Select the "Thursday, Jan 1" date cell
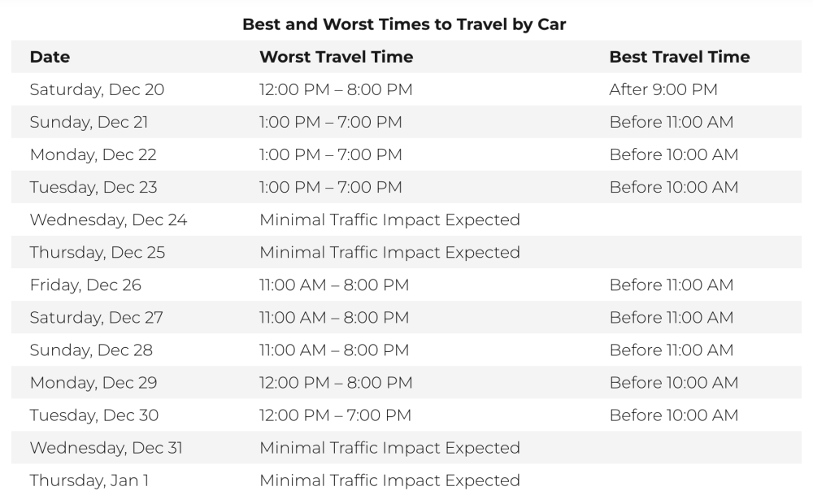 click(x=89, y=480)
